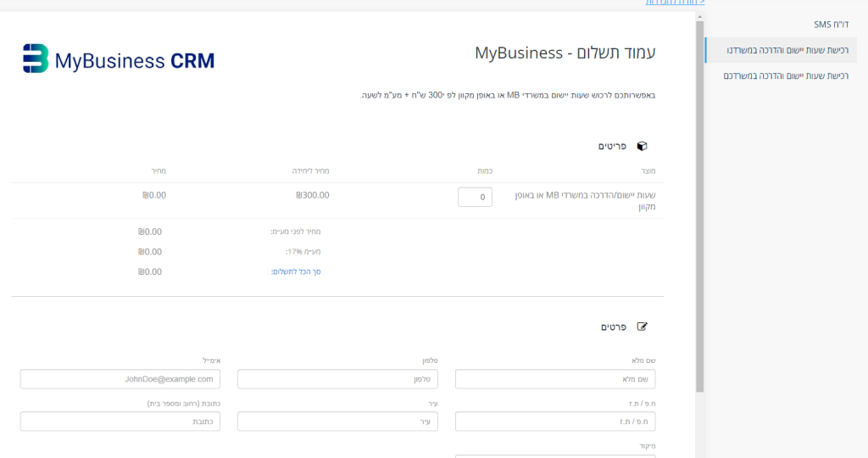Click the quantity box showing 0

[x=475, y=197]
